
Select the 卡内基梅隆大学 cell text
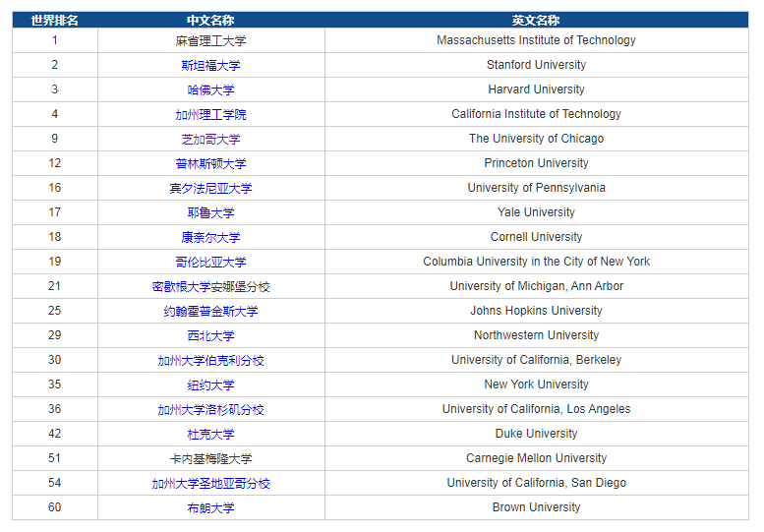tap(210, 458)
